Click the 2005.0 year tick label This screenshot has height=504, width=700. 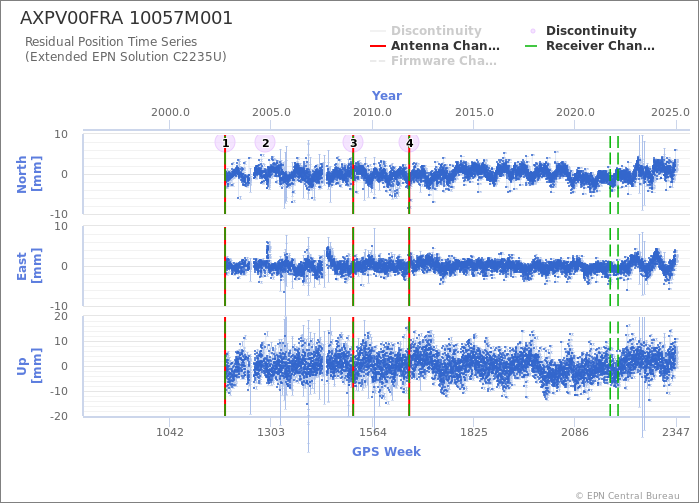click(271, 112)
